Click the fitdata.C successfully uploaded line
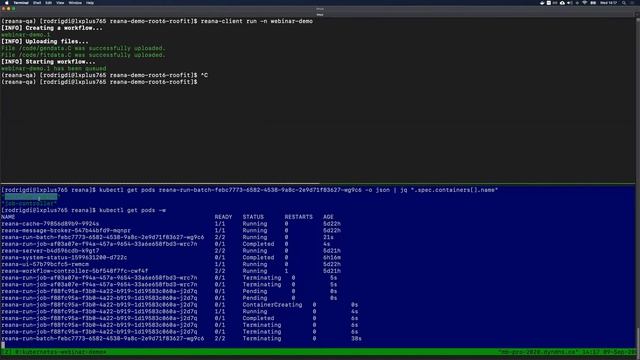 click(83, 55)
